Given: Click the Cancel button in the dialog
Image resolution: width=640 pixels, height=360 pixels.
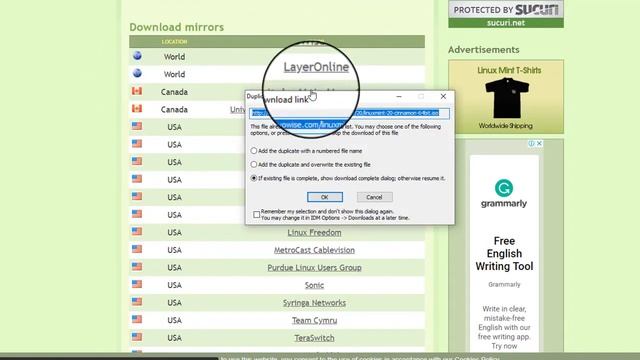Looking at the screenshot, I should pos(374,197).
